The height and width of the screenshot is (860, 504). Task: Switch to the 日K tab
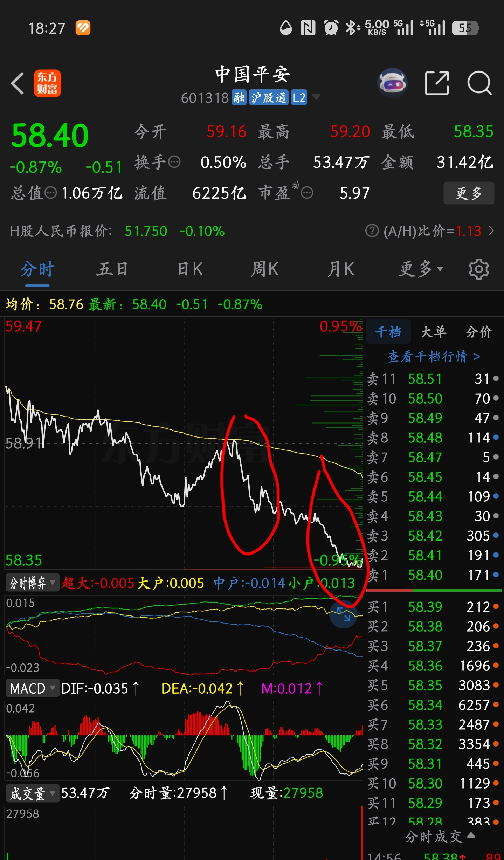pos(190,269)
